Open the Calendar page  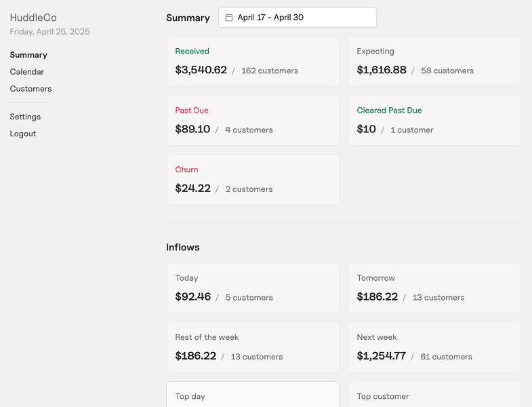(27, 72)
